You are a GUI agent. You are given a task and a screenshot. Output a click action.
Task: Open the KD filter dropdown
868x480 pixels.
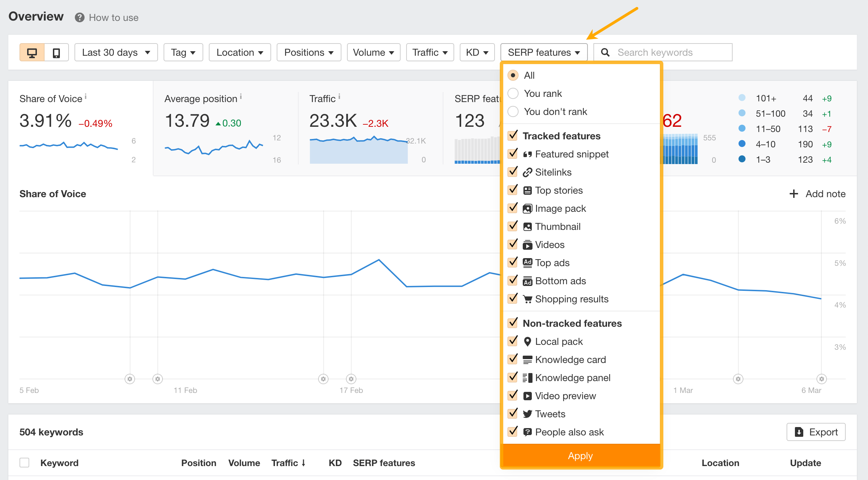477,53
